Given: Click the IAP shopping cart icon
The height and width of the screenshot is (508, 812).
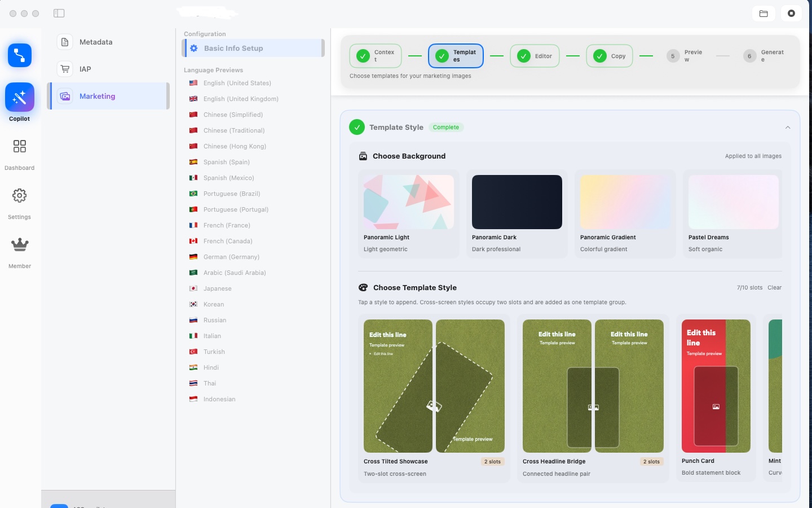Looking at the screenshot, I should tap(65, 69).
